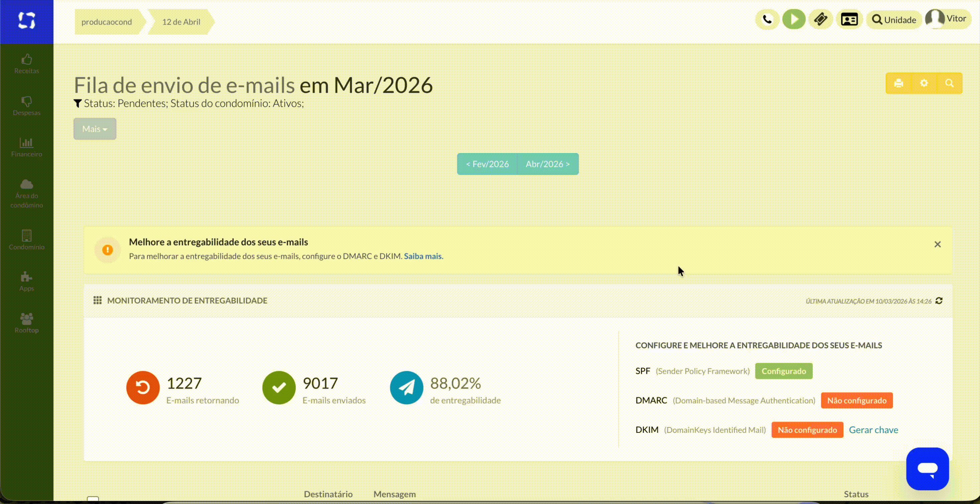The height and width of the screenshot is (504, 980).
Task: Search by Unidade in the header
Action: coord(894,19)
